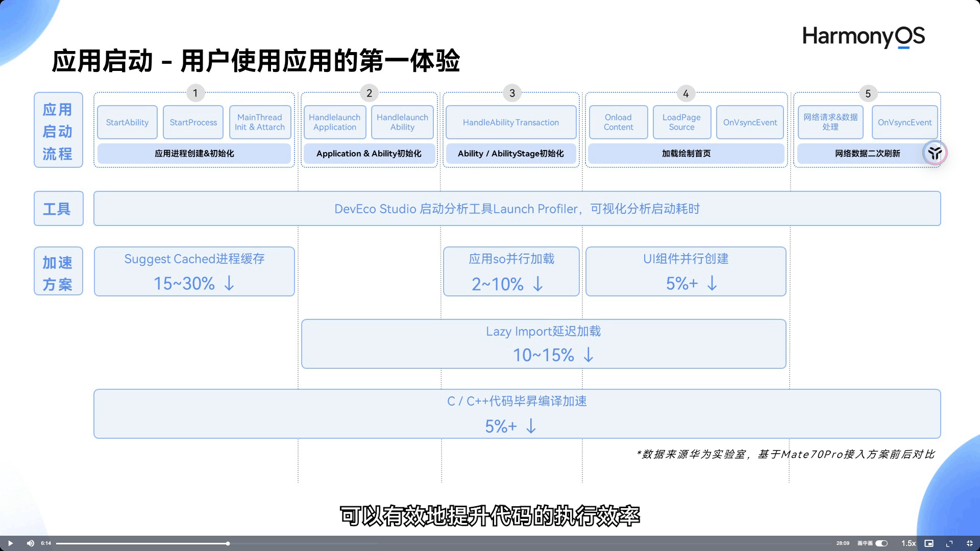Click the 28:09 total duration text

843,543
